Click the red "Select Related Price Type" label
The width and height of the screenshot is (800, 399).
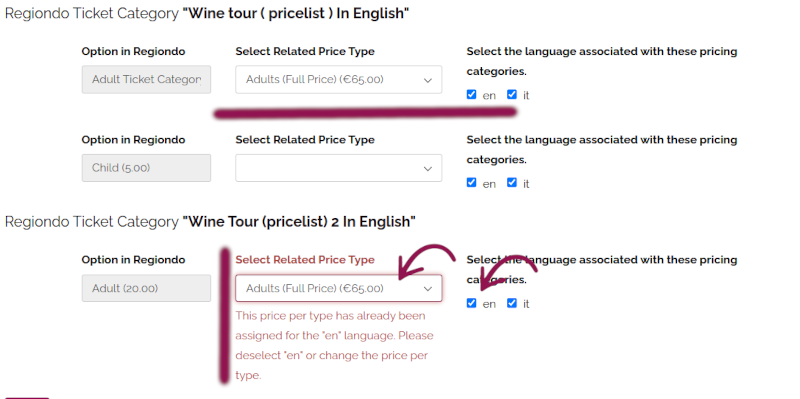[x=305, y=260]
